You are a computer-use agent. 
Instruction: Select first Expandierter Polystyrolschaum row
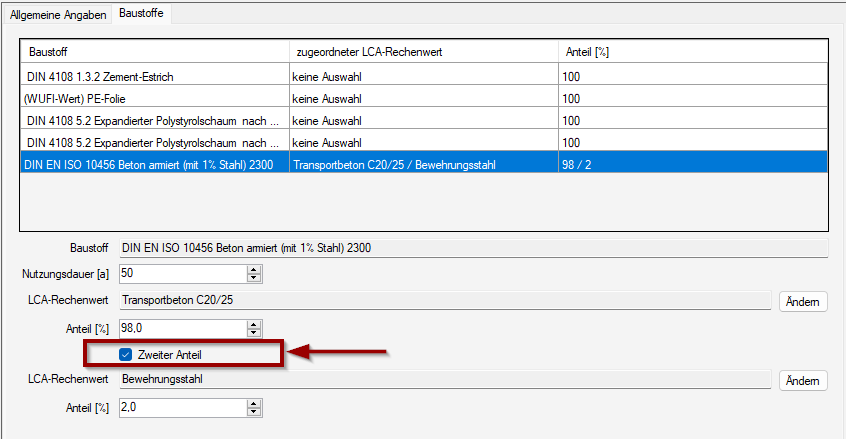click(x=150, y=120)
